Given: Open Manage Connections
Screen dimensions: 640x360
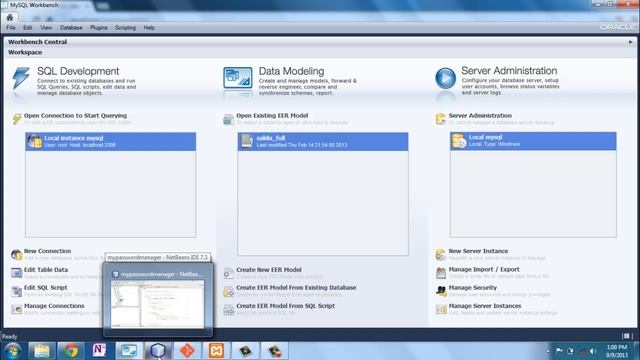Looking at the screenshot, I should coord(54,306).
